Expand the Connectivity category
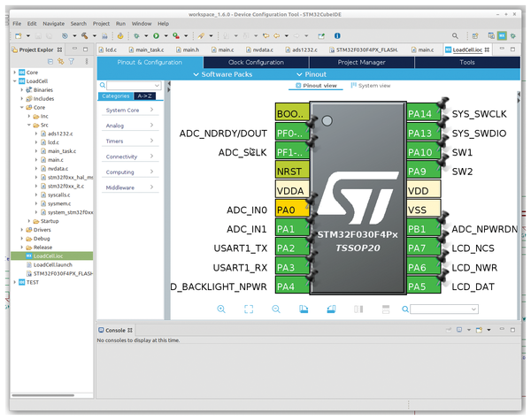 (x=130, y=157)
